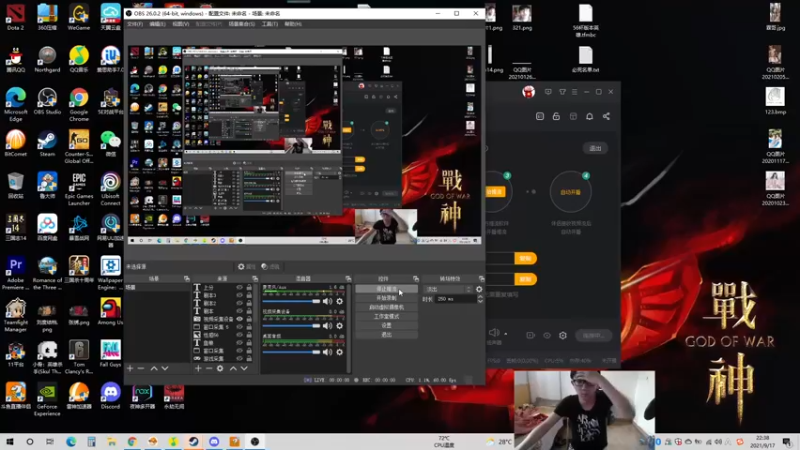
Task: Click the mixer panel vertical scrollbar
Action: 348,329
